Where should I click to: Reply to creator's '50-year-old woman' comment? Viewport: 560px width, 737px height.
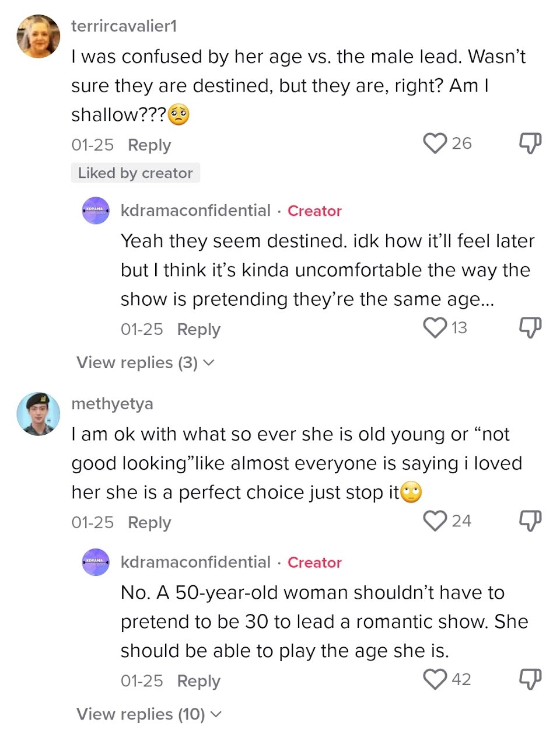tap(198, 681)
